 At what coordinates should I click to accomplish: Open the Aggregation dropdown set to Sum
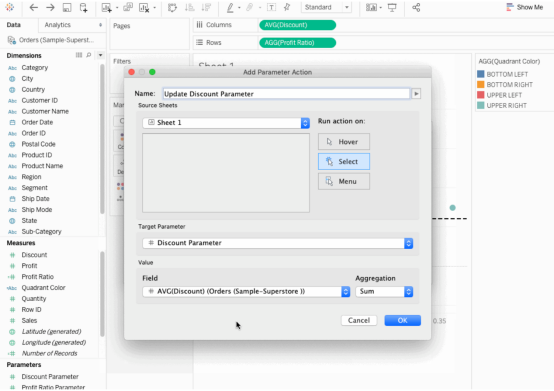384,291
